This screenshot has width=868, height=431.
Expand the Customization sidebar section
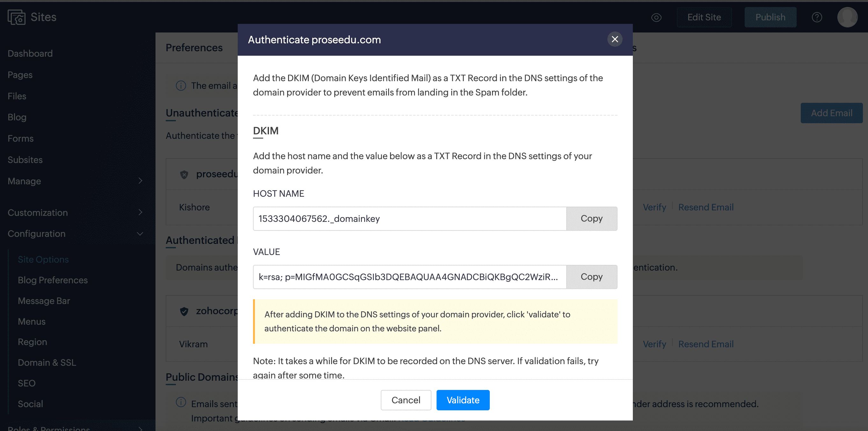tap(141, 212)
